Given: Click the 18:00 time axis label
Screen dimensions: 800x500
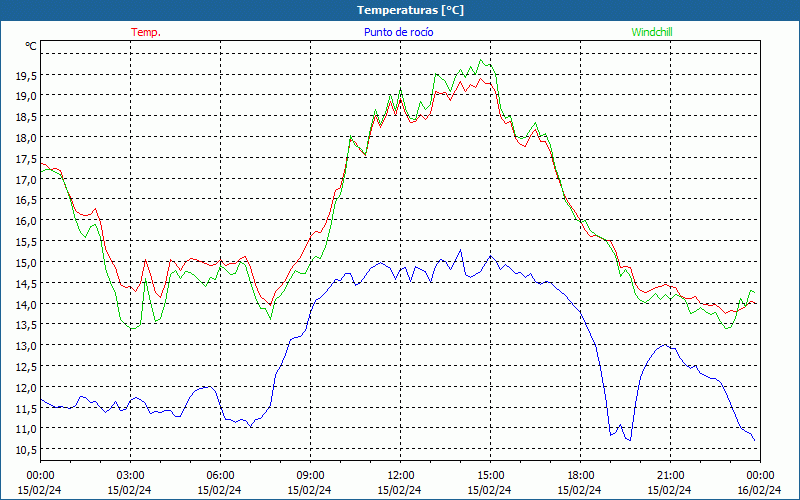Looking at the screenshot, I should pyautogui.click(x=581, y=476).
